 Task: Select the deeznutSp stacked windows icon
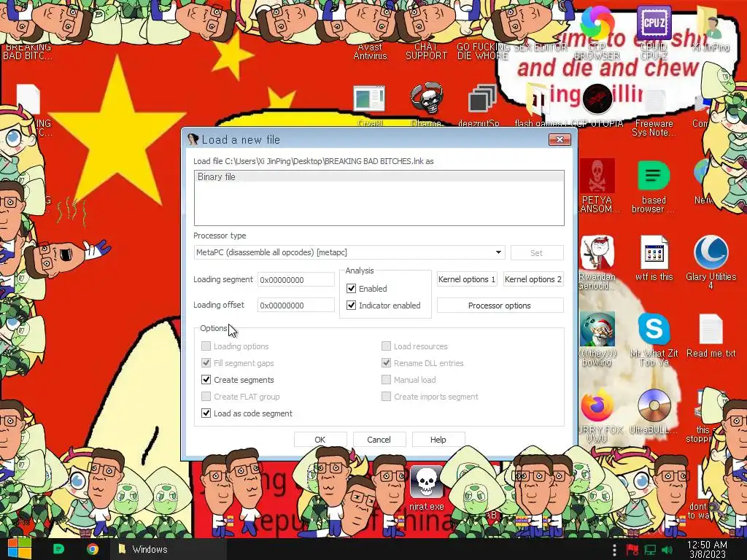click(x=482, y=99)
